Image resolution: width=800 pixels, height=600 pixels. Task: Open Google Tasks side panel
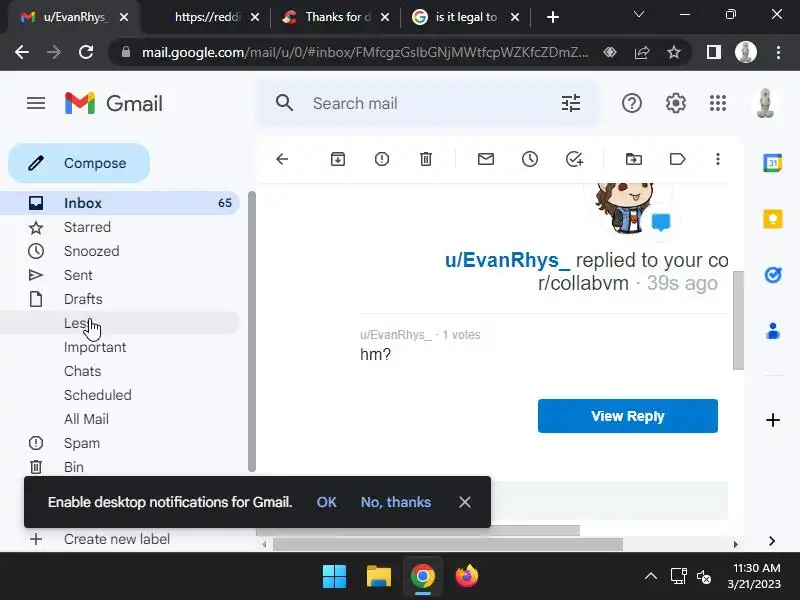(773, 275)
